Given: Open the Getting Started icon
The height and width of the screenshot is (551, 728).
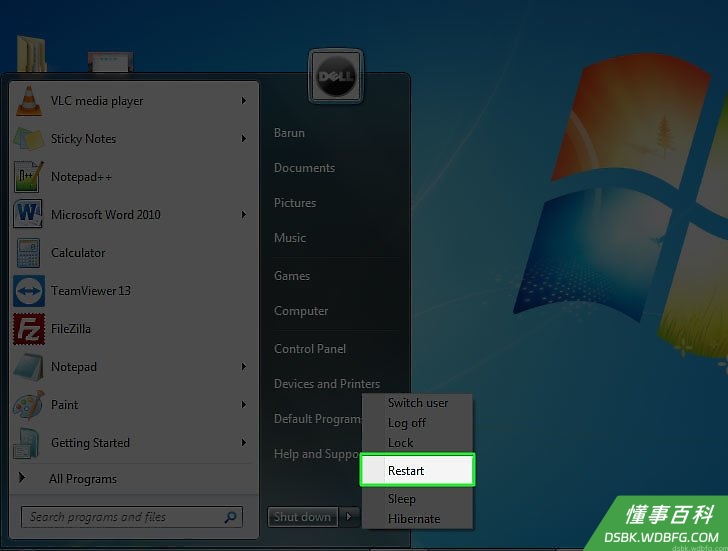Looking at the screenshot, I should [26, 443].
